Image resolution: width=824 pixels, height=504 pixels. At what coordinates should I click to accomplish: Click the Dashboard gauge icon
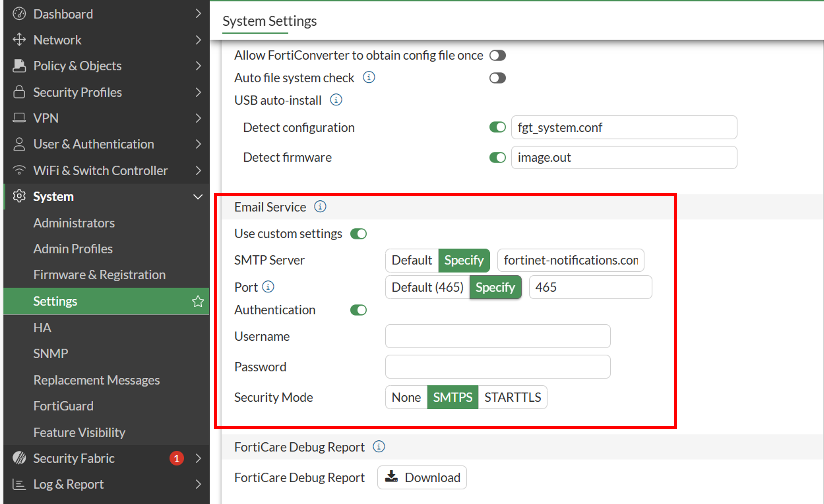point(19,14)
